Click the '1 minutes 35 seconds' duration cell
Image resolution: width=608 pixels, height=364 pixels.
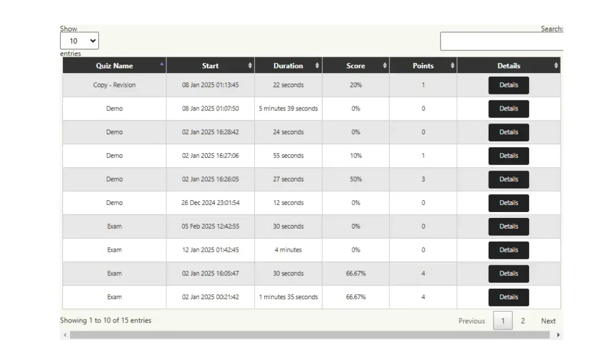(x=288, y=297)
